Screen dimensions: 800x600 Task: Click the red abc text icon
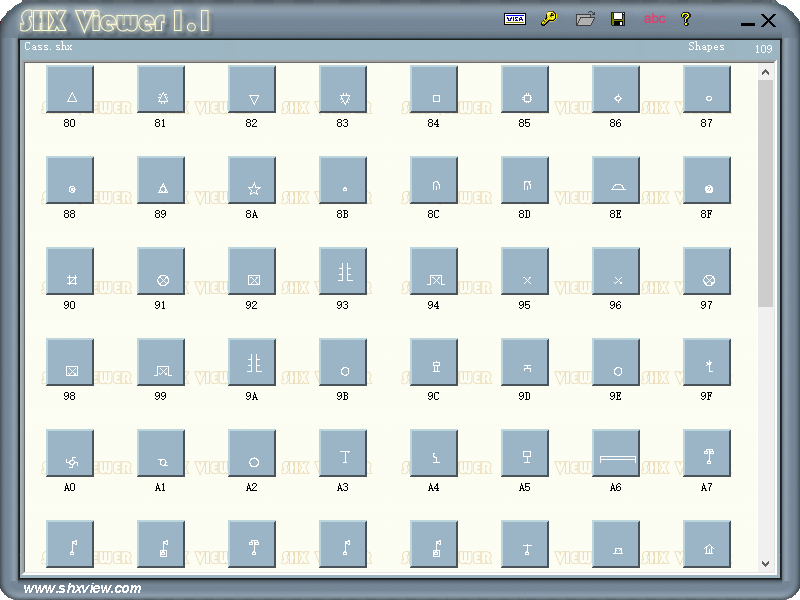click(654, 19)
